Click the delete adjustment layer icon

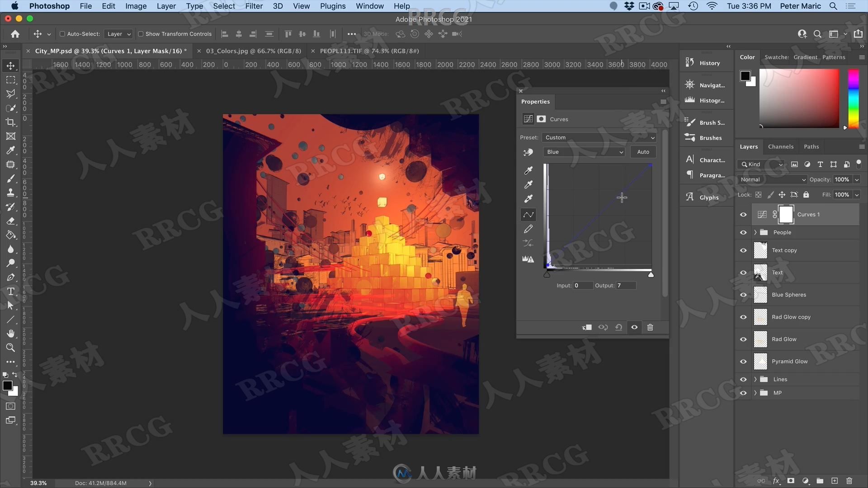click(x=650, y=327)
